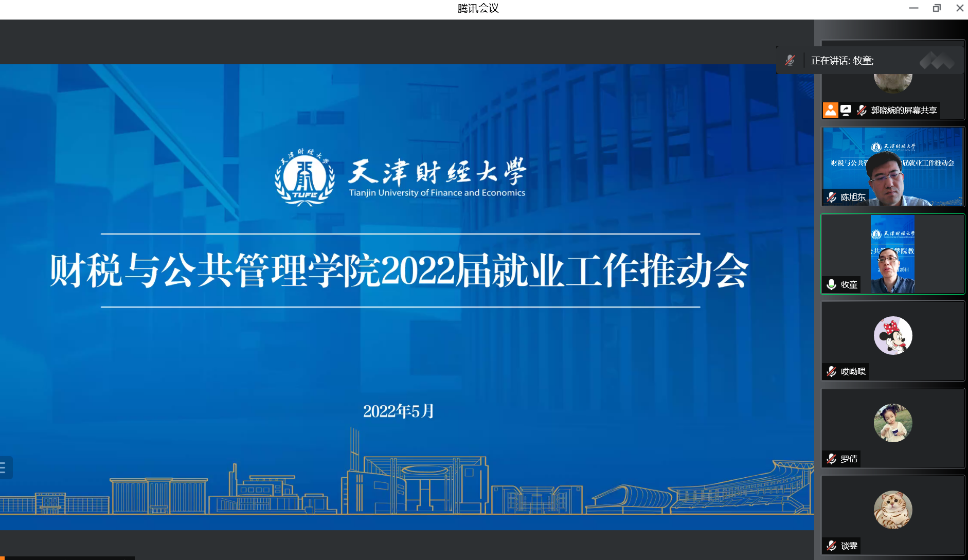Click 罗倩's muted microphone icon
This screenshot has height=560, width=968.
831,459
